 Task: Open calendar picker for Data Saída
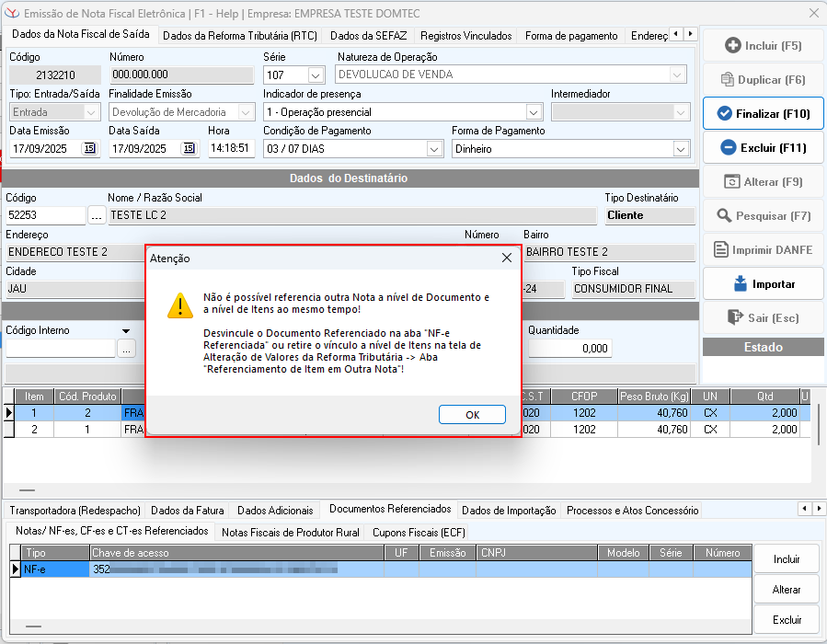point(189,148)
